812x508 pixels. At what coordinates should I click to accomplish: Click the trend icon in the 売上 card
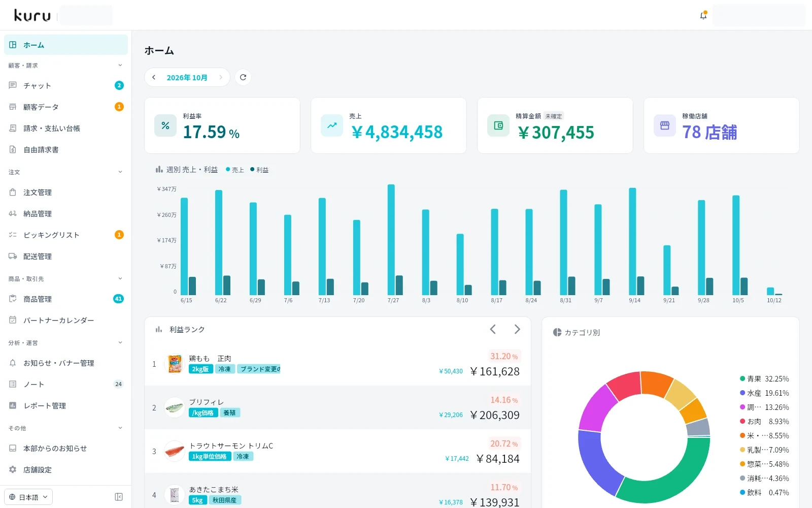[x=332, y=125]
